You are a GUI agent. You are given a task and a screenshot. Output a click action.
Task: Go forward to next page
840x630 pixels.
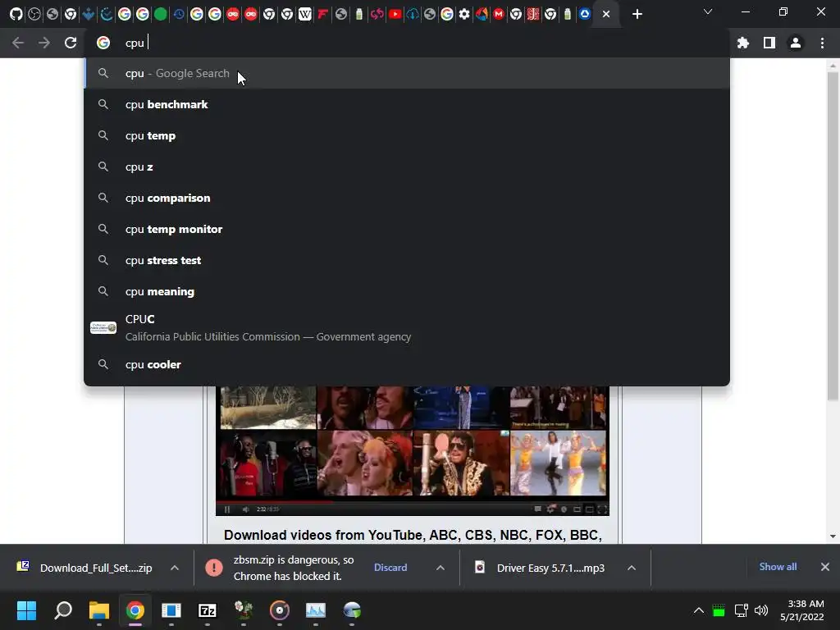tap(44, 43)
